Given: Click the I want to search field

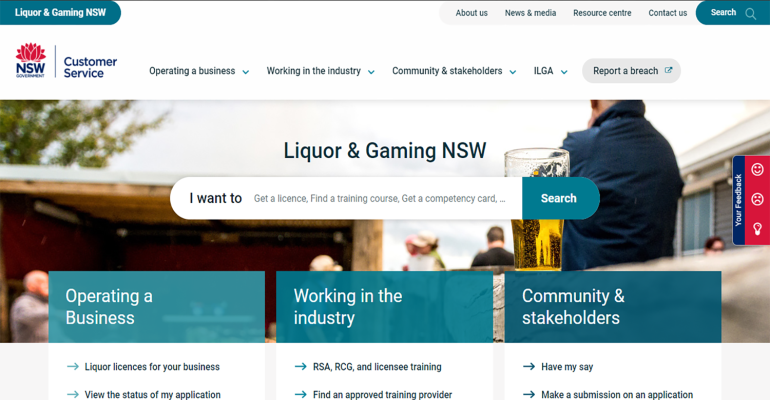Looking at the screenshot, I should point(346,198).
